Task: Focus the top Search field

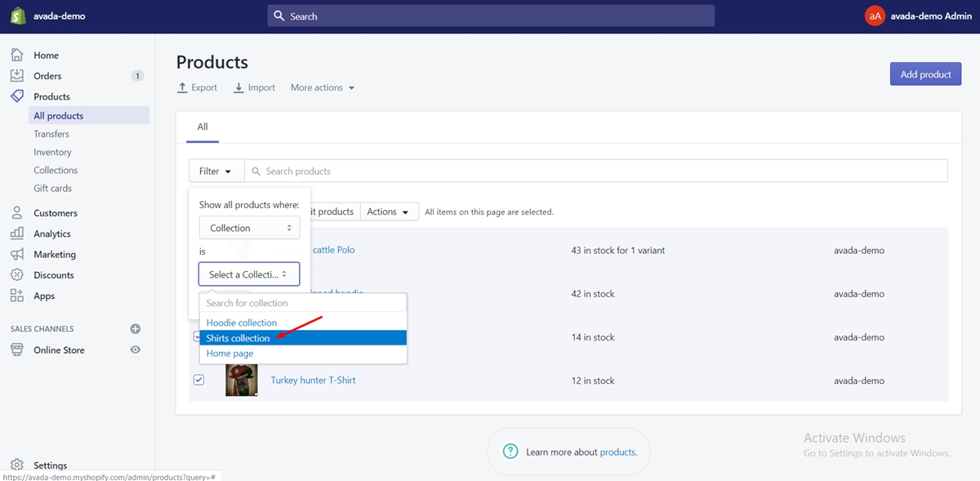Action: (x=491, y=16)
